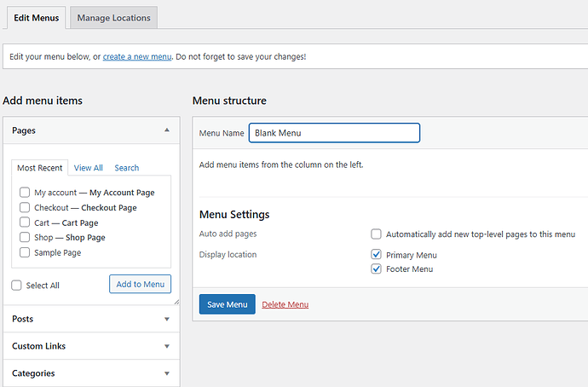Select the Cart page checkbox
588x387 pixels.
pyautogui.click(x=25, y=222)
